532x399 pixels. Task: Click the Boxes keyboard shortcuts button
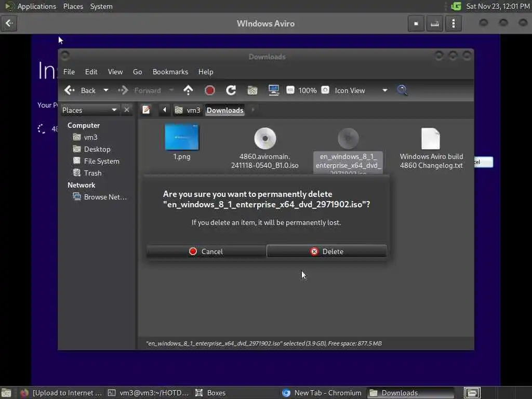pos(435,23)
